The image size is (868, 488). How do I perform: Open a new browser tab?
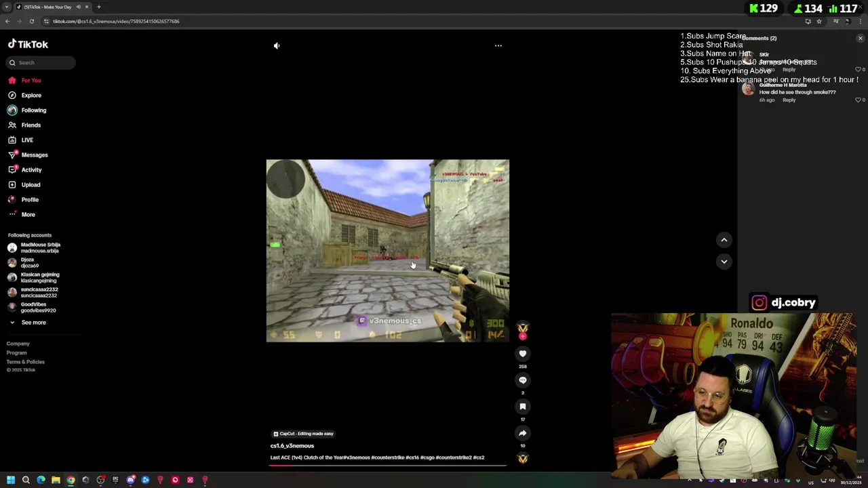click(98, 7)
